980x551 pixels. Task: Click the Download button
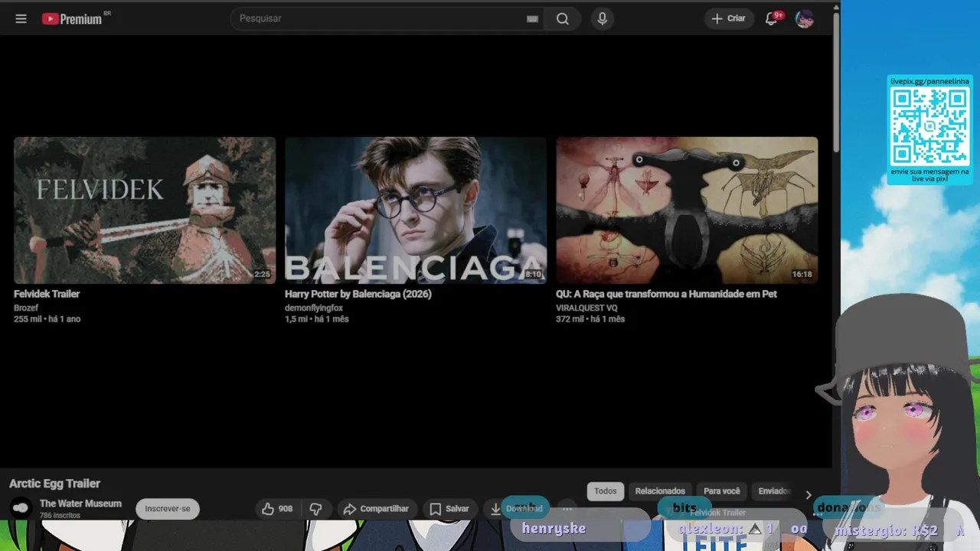(x=517, y=509)
